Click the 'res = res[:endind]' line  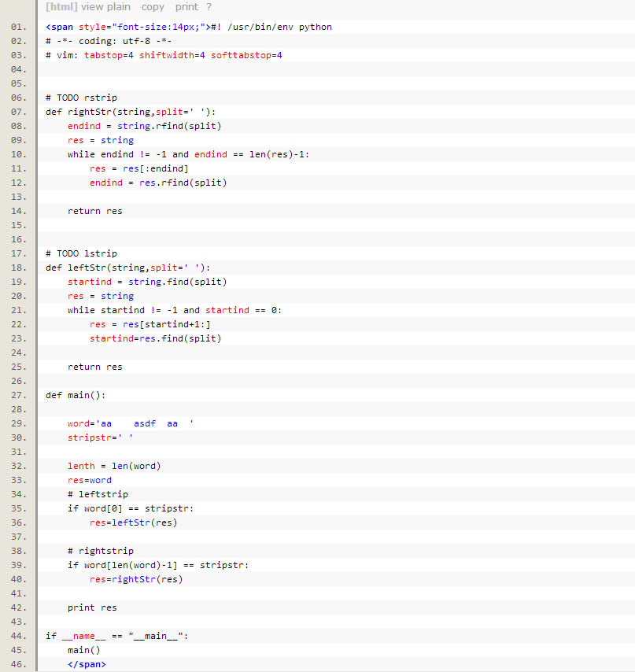(x=138, y=168)
